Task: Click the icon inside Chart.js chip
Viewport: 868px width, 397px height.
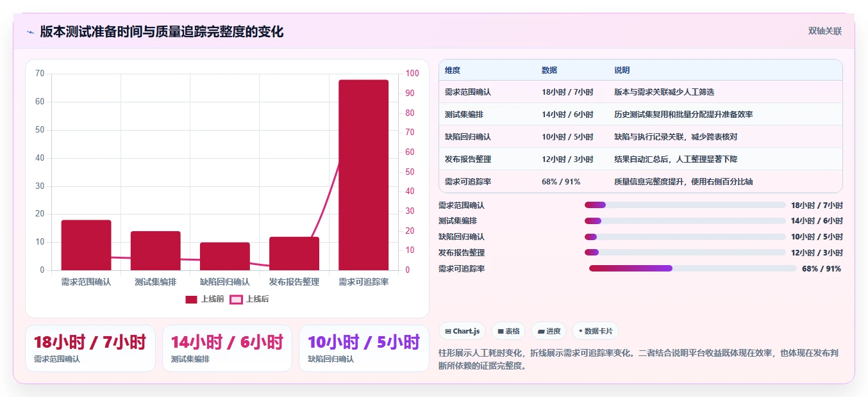Action: (x=448, y=332)
